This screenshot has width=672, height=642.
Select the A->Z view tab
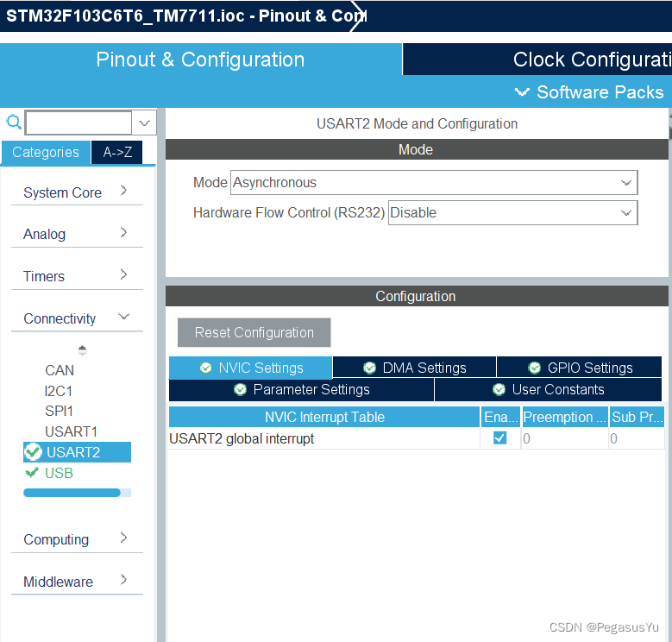117,152
